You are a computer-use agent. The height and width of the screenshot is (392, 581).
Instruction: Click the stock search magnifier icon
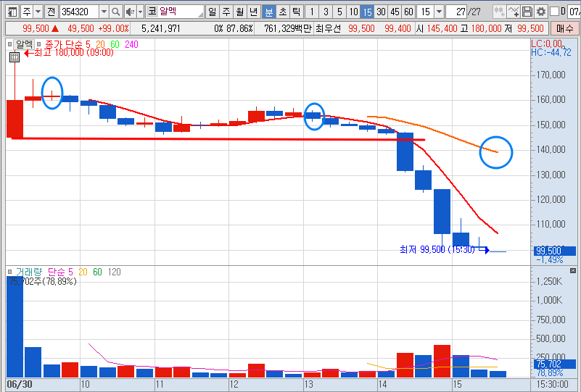point(116,12)
